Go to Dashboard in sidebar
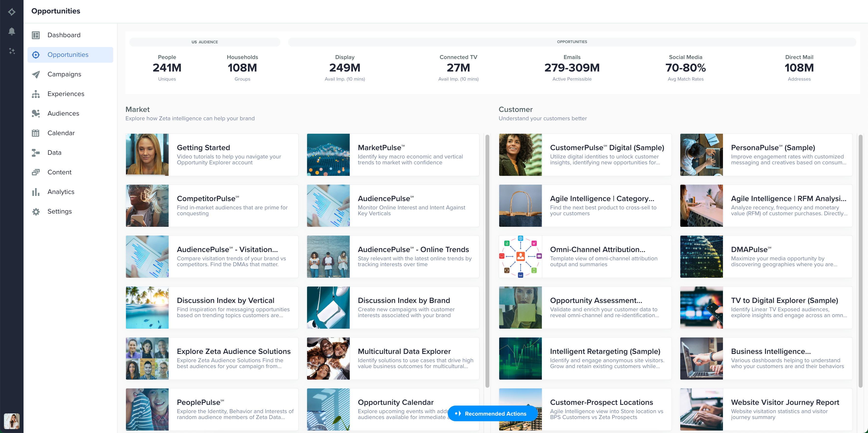The image size is (868, 433). click(70, 35)
